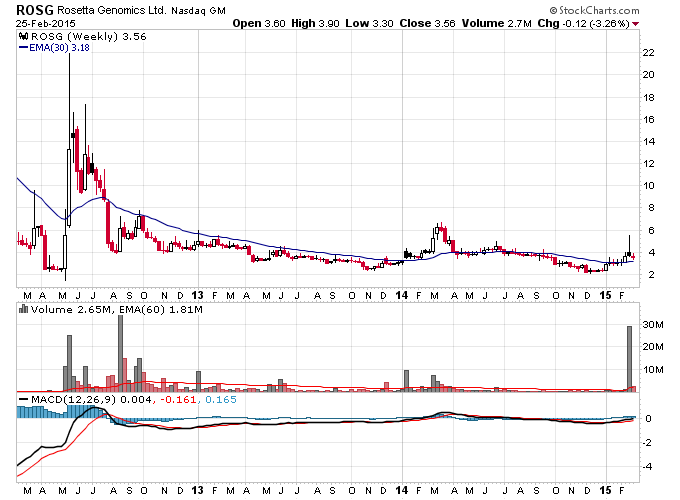This screenshot has width=680, height=500.
Task: Click the 10 price axis label
Action: coord(648,186)
